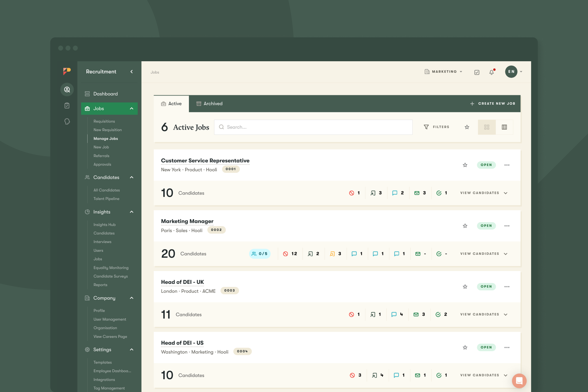Open the recruitment profile icon in left rail
588x392 pixels.
[x=67, y=89]
